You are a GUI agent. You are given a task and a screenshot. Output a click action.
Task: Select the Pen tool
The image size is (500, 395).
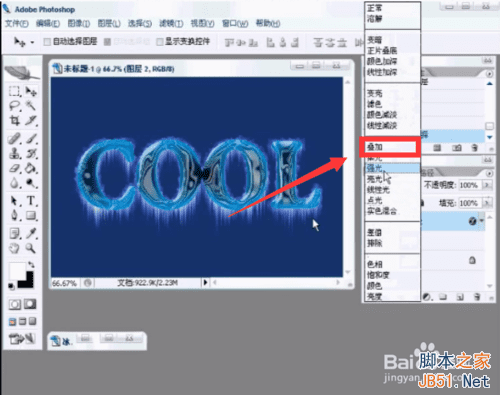tap(14, 215)
